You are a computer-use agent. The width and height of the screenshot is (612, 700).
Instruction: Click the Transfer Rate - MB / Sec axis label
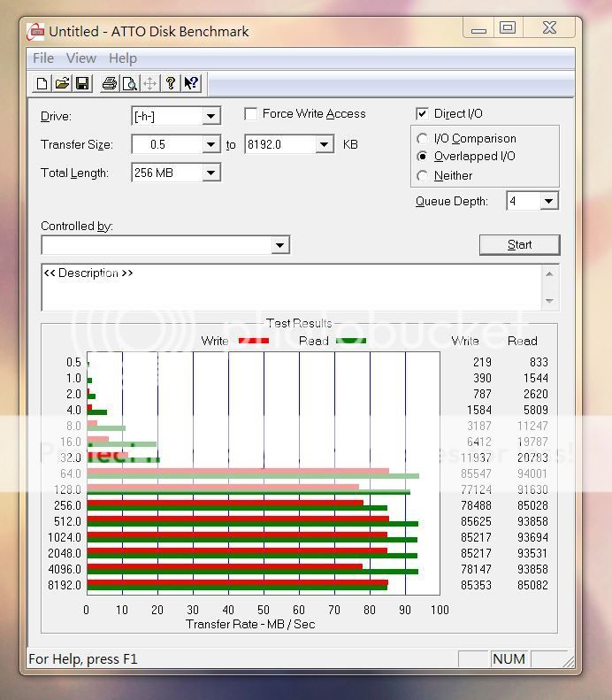click(250, 624)
